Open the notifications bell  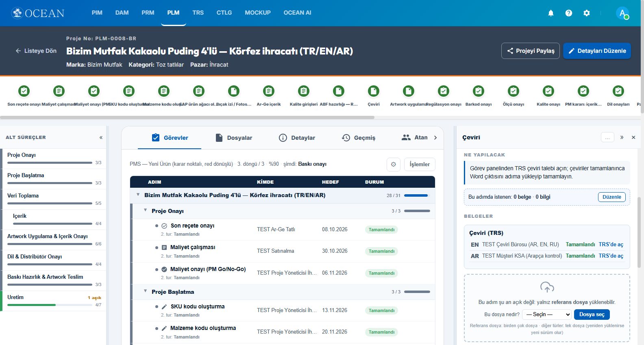click(x=551, y=13)
